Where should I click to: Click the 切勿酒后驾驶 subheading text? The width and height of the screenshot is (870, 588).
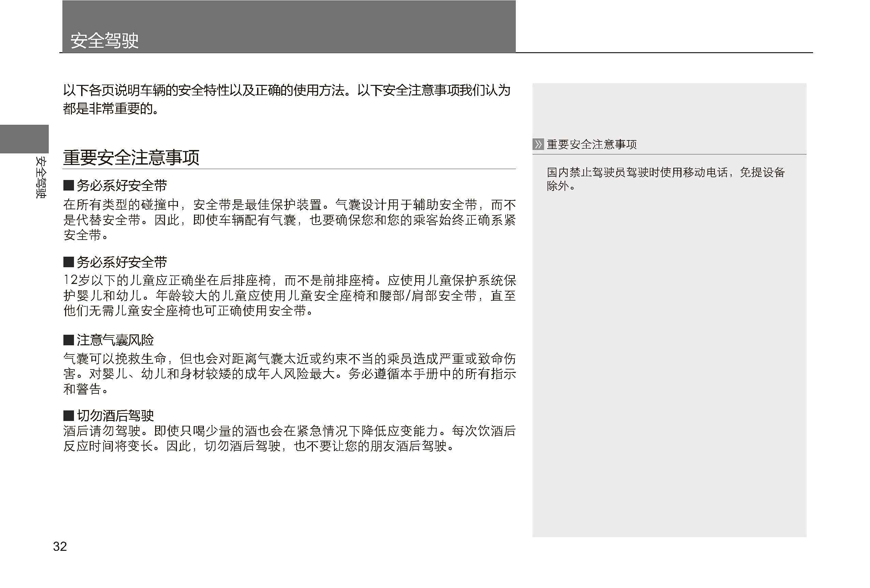(115, 416)
